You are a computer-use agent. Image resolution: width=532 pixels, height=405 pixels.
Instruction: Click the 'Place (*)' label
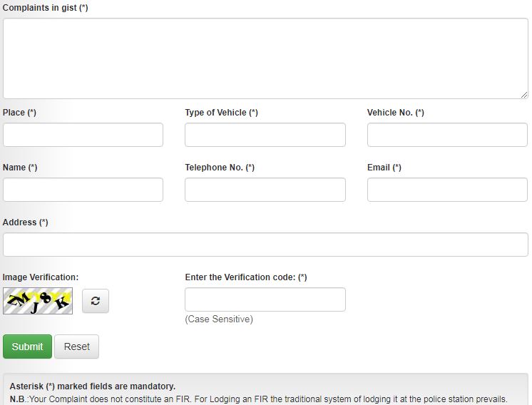(x=19, y=113)
